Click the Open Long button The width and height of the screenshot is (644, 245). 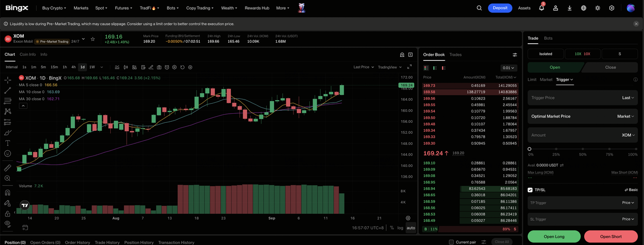pyautogui.click(x=554, y=236)
